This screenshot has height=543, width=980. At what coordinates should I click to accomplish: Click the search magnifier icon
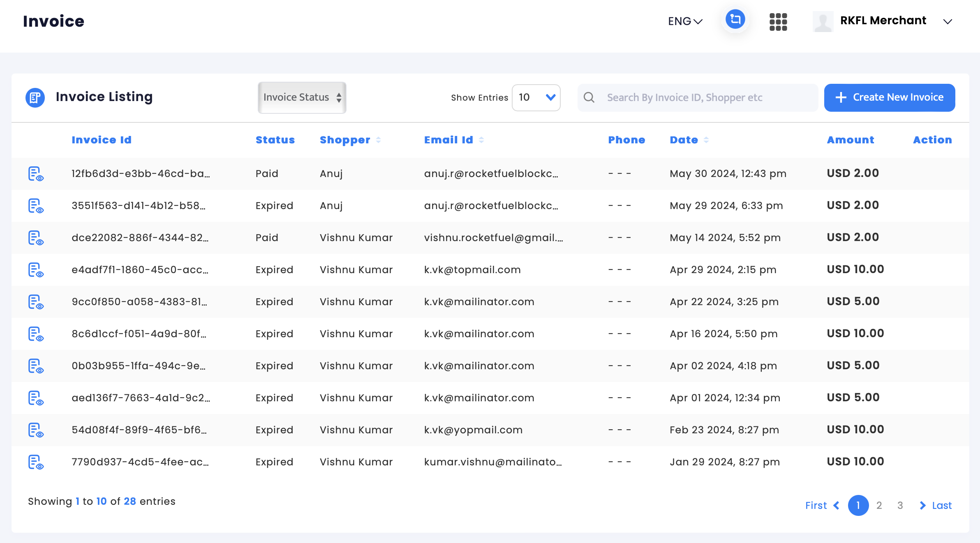coord(589,97)
